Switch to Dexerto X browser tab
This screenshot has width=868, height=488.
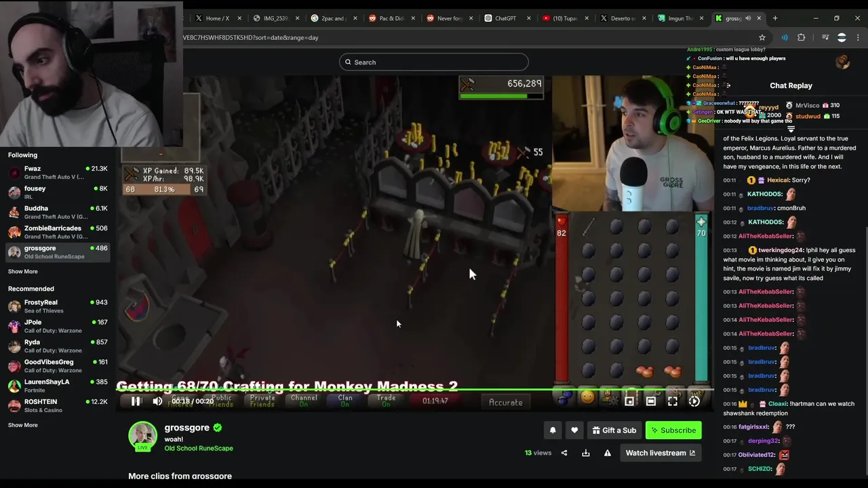622,18
